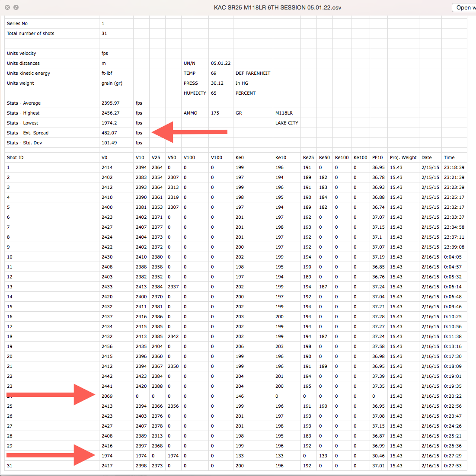Select the Proj. Weight column header

pyautogui.click(x=403, y=157)
